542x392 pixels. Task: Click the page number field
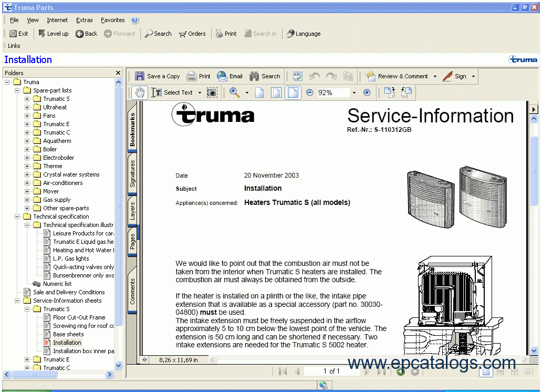(331, 371)
